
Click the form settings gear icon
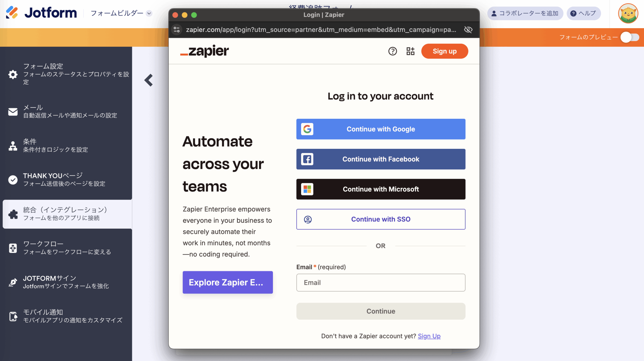coord(13,74)
